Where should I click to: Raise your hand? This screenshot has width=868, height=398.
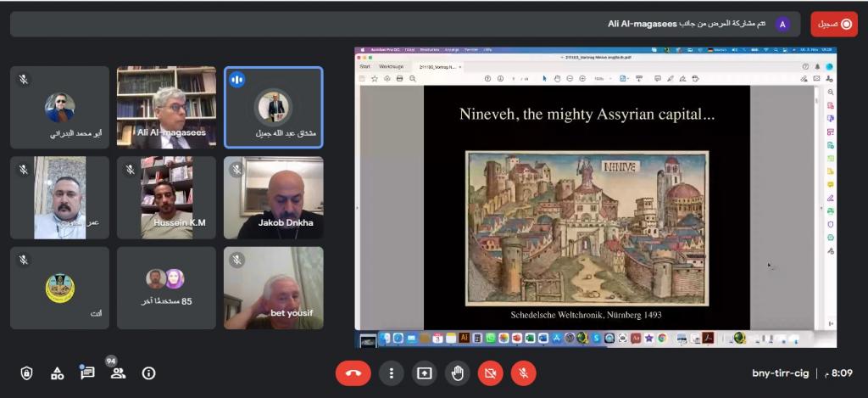[x=457, y=373]
